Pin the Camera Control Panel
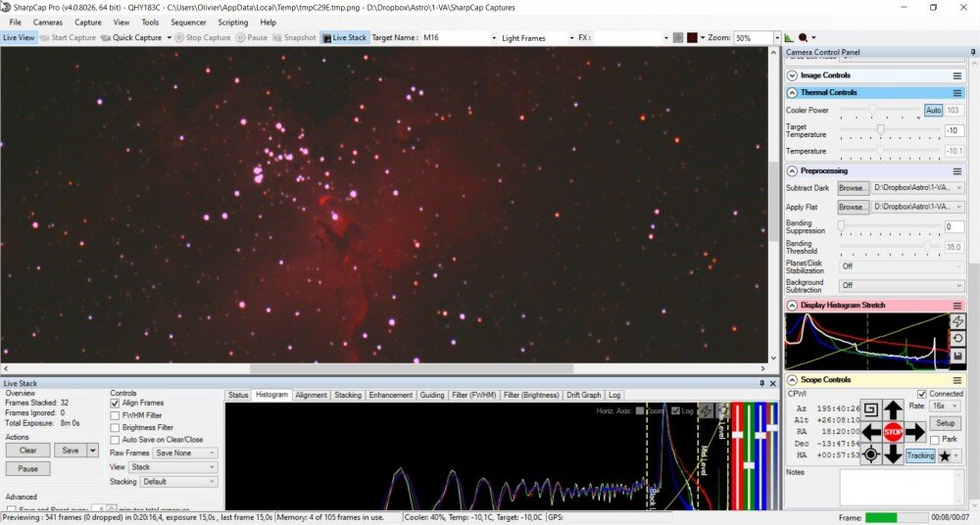 point(973,52)
